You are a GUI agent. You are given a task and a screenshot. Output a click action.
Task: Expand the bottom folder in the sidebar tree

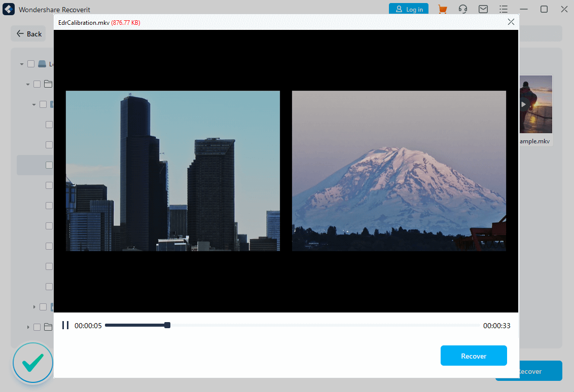27,327
